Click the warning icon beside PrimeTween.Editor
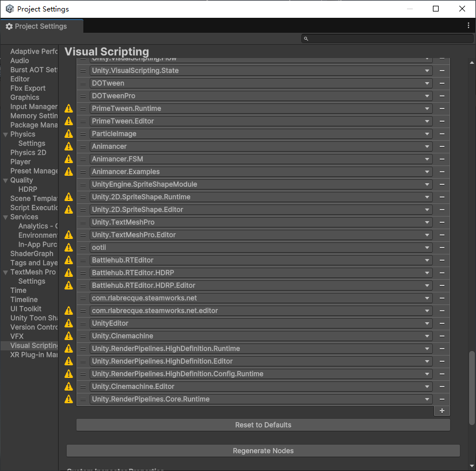Image resolution: width=476 pixels, height=471 pixels. click(x=68, y=121)
